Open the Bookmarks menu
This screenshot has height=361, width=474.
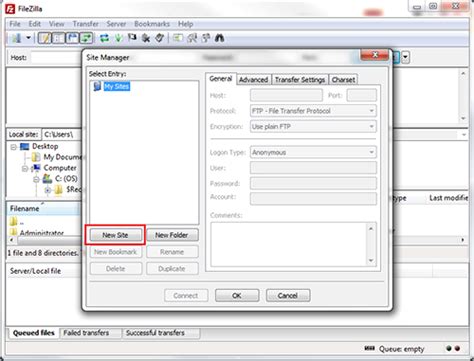point(152,24)
